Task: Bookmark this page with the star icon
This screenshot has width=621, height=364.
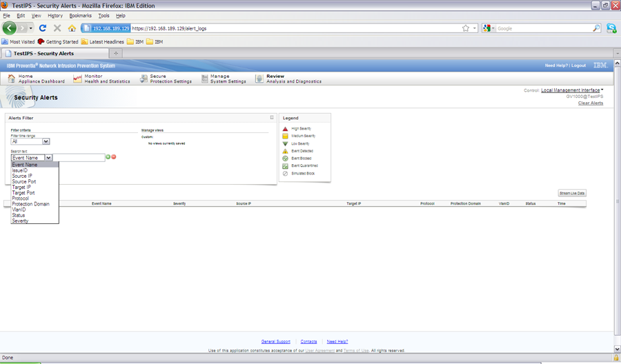Action: point(466,28)
